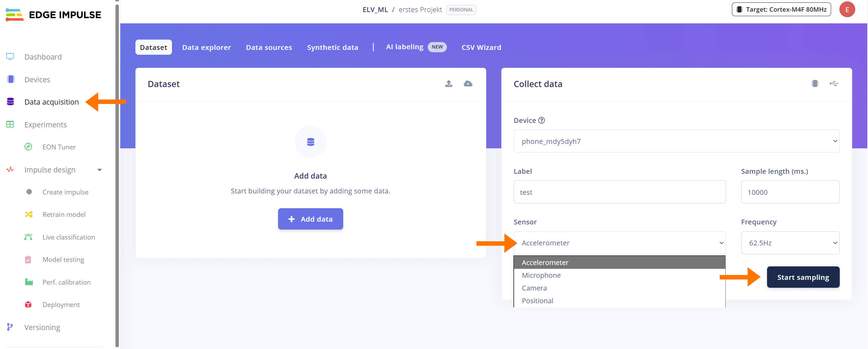This screenshot has height=349, width=868.
Task: Select Positional in the sensor list
Action: pyautogui.click(x=620, y=300)
